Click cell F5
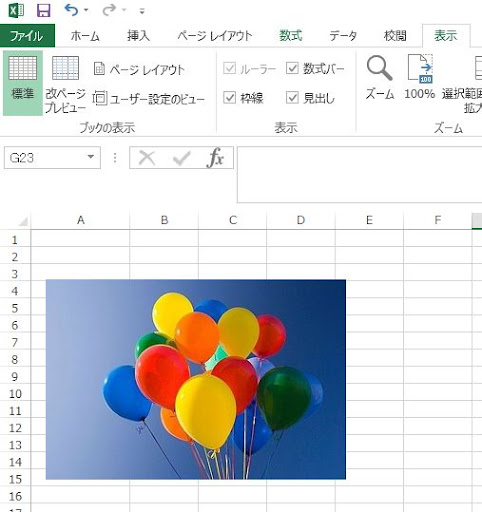The image size is (482, 512). point(438,307)
